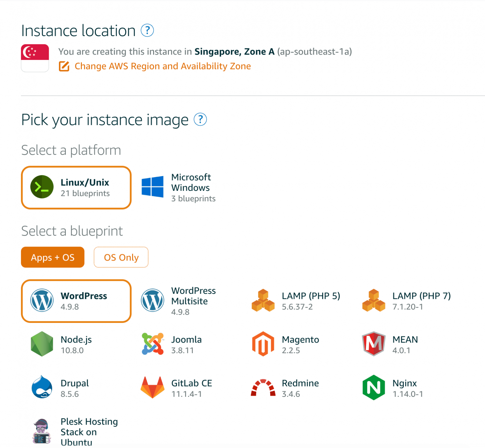Pick the LAMP (PHP 7) cubes icon
Viewport: 485px width, 448px height.
click(374, 300)
